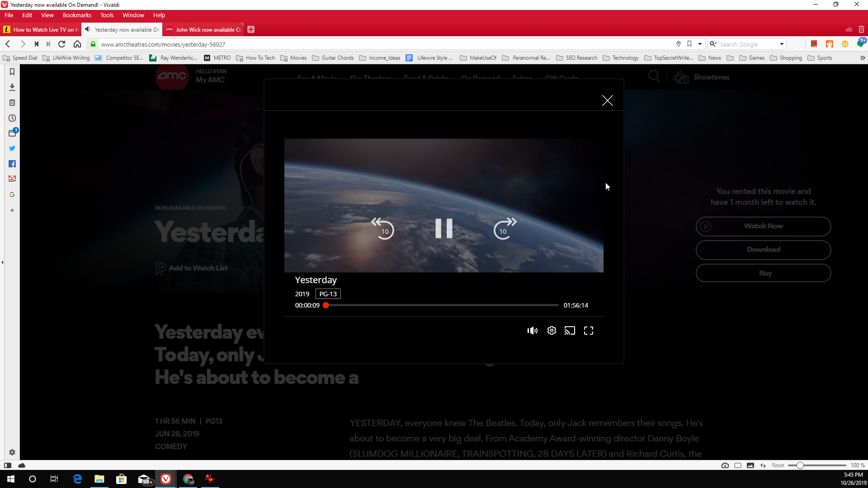Screen dimensions: 868x488
Task: Open Chrome from taskbar
Action: point(188,479)
